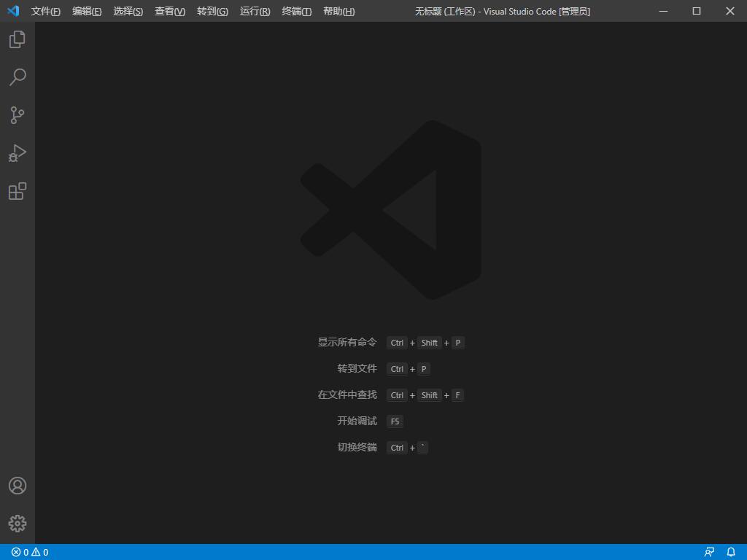Open the 帮助(H) menu
The height and width of the screenshot is (560, 747).
pyautogui.click(x=339, y=11)
